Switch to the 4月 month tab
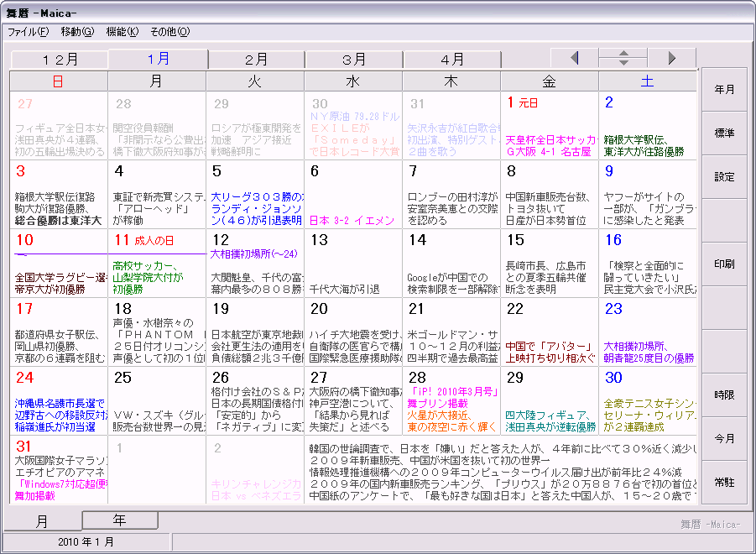Image resolution: width=756 pixels, height=554 pixels. pos(451,60)
